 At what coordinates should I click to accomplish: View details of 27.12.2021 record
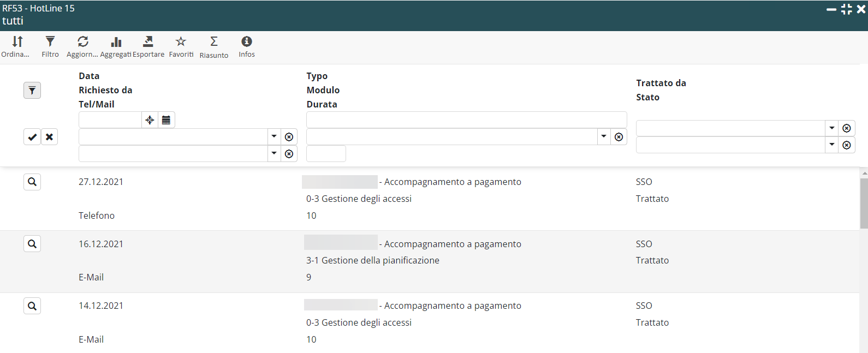point(32,182)
